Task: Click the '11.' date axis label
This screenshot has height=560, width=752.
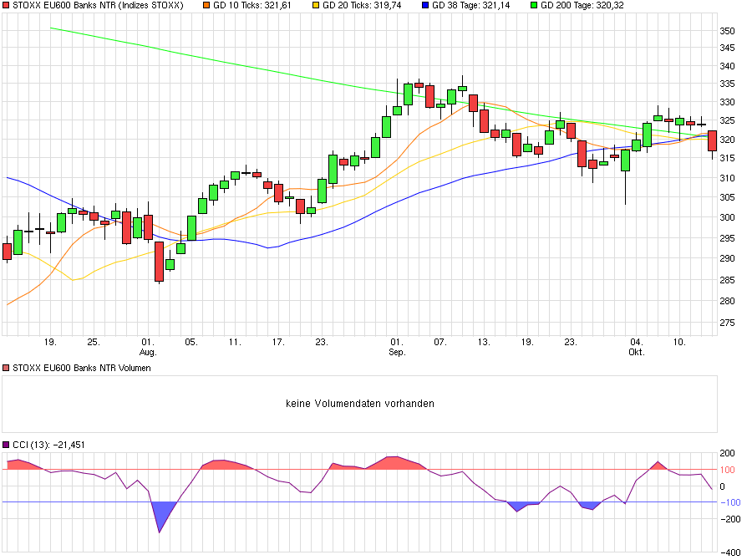Action: 235,342
